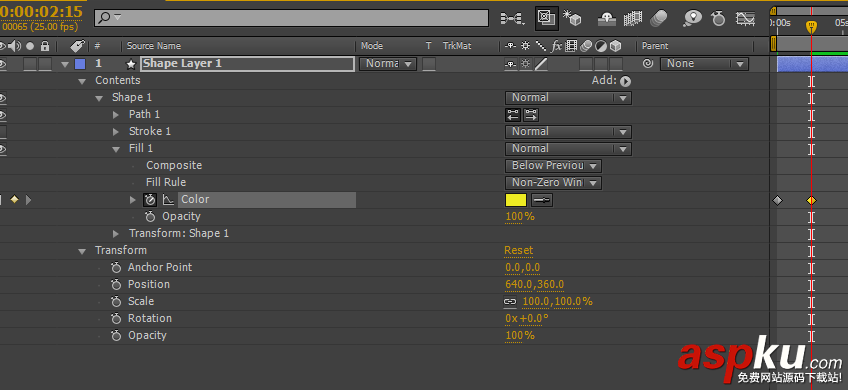Toggle Continuously Rasterize switch on Shape Layer 1
Viewport: 848px width, 390px height.
pyautogui.click(x=525, y=64)
